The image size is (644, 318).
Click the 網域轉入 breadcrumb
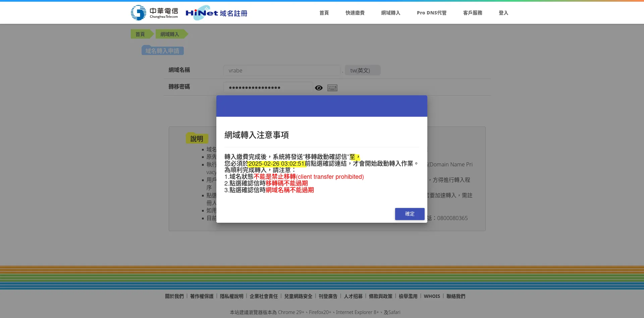click(170, 34)
